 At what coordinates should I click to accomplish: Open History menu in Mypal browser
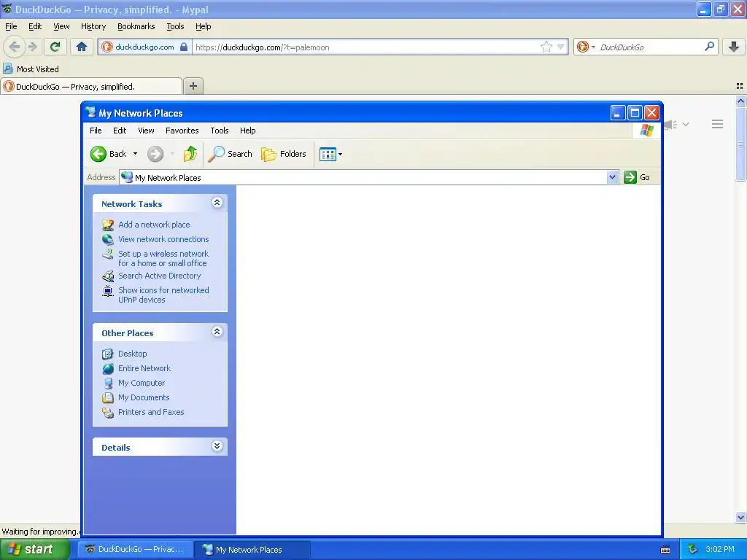(93, 26)
